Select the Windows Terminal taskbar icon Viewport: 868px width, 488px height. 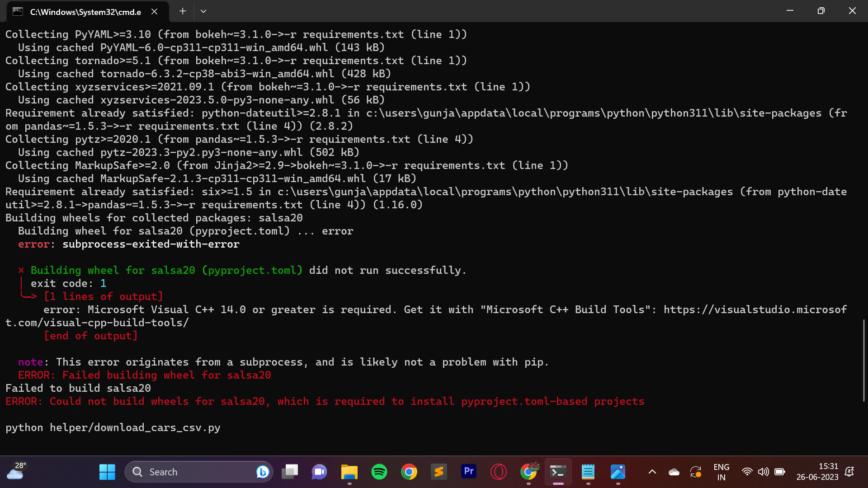pos(558,471)
